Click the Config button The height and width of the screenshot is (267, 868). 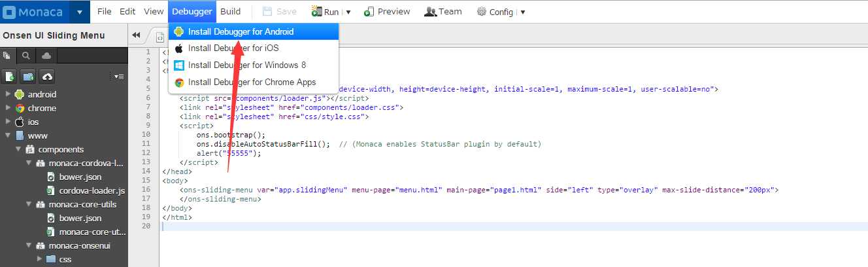click(496, 12)
